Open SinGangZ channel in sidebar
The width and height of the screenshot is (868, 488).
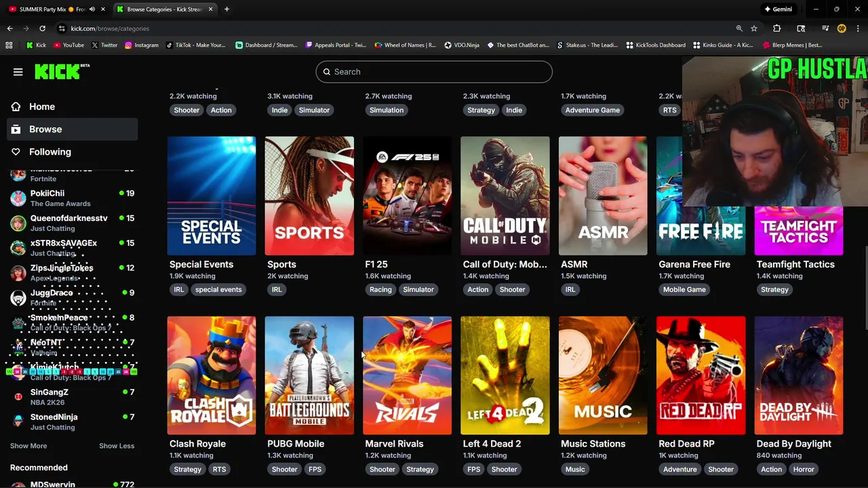[x=73, y=396]
